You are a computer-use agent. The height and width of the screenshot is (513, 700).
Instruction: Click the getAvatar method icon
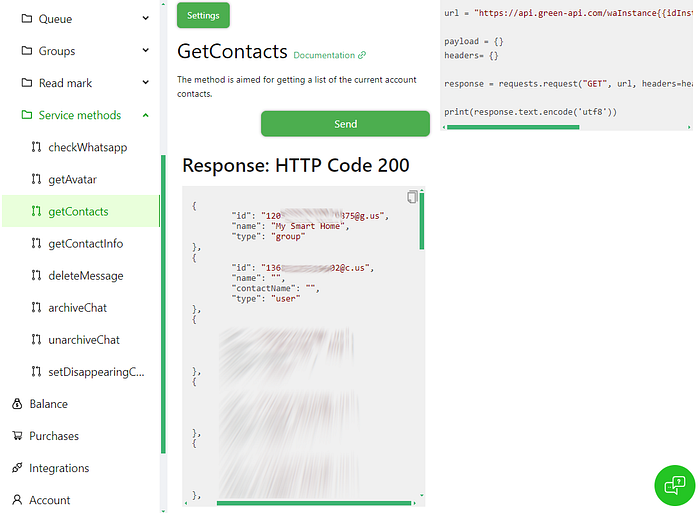(36, 179)
